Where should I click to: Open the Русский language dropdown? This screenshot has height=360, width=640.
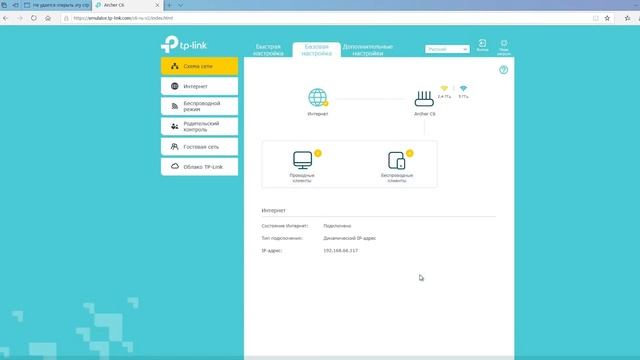click(447, 49)
